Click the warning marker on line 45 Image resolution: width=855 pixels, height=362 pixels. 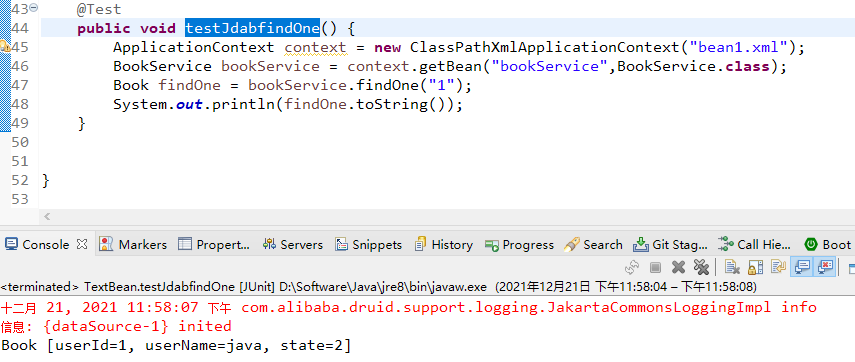[x=5, y=47]
